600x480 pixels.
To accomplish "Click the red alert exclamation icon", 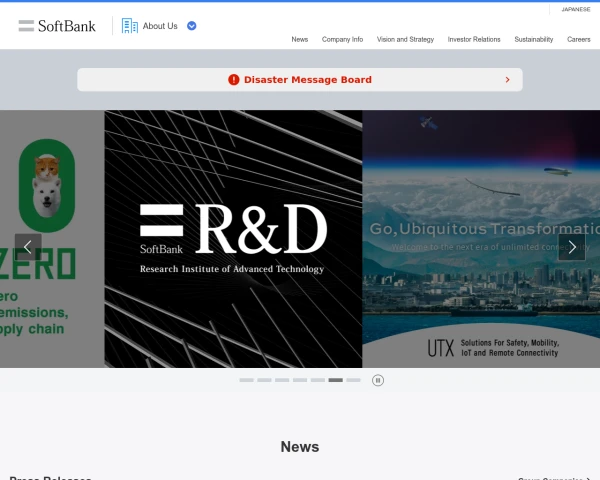I will coord(233,80).
